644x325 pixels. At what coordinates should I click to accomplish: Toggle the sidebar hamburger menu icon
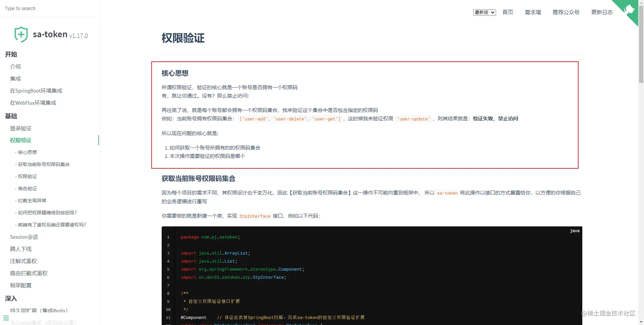6,318
